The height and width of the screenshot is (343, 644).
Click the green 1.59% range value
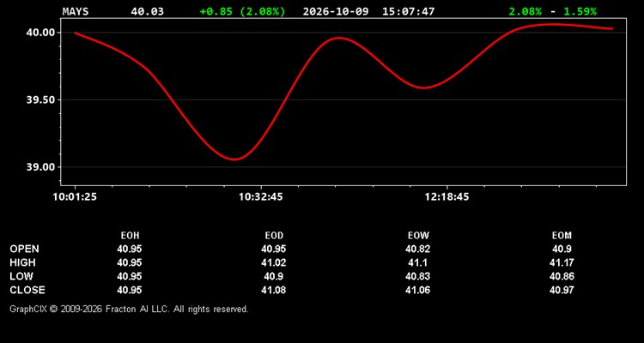[580, 11]
